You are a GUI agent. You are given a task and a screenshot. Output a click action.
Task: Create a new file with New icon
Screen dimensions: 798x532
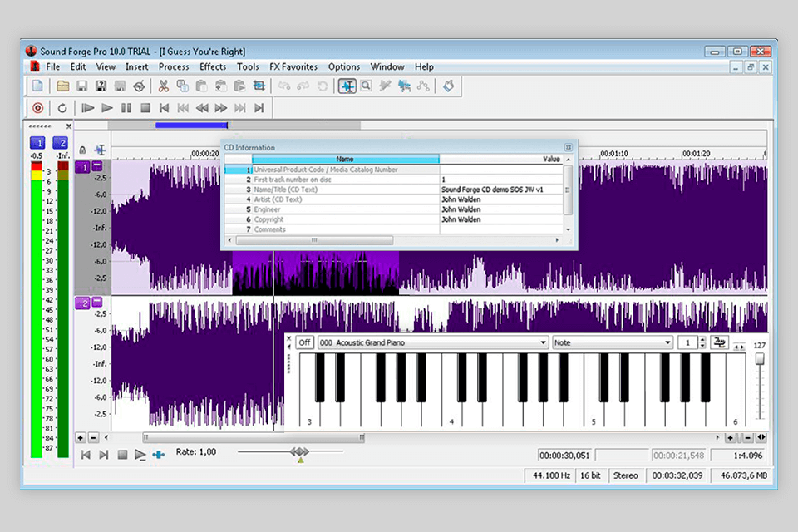(37, 86)
